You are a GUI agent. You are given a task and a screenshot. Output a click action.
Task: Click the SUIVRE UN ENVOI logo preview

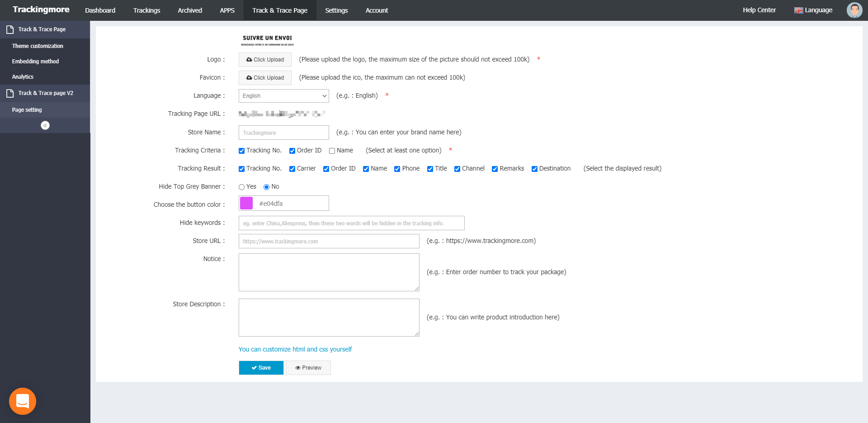267,40
